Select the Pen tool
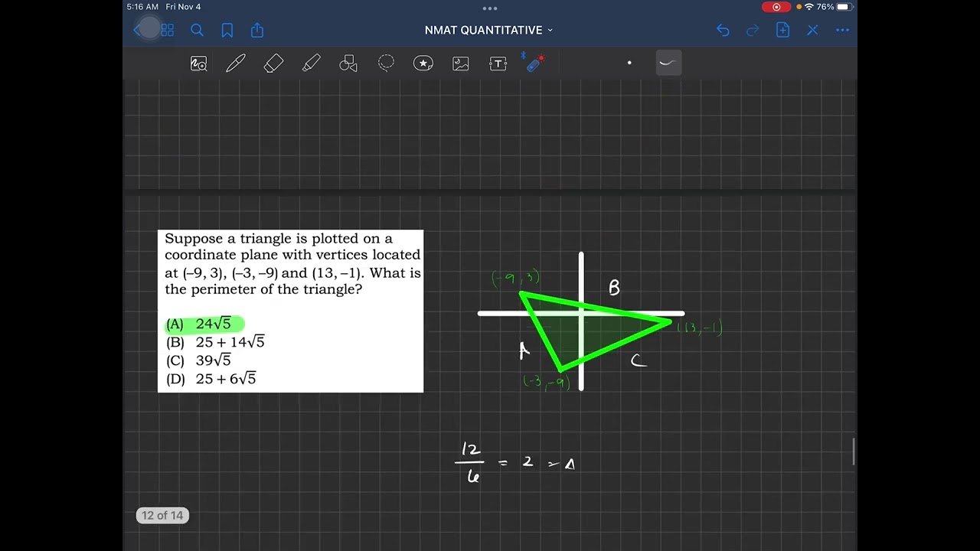The width and height of the screenshot is (980, 551). tap(236, 64)
